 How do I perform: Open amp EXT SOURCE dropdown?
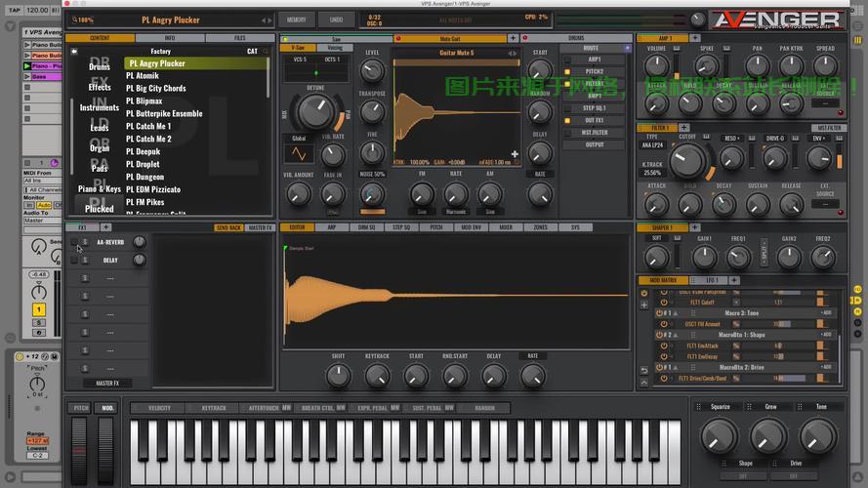pyautogui.click(x=825, y=103)
